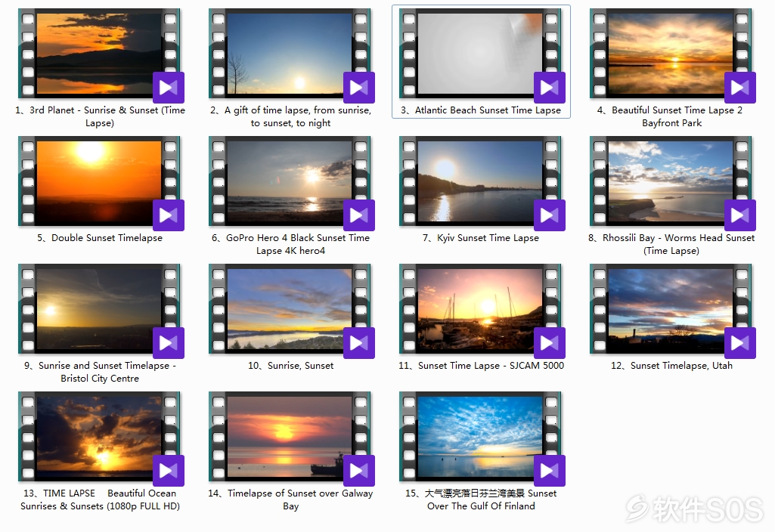Click the video badge on GoPro Hero 4 file

click(x=359, y=215)
